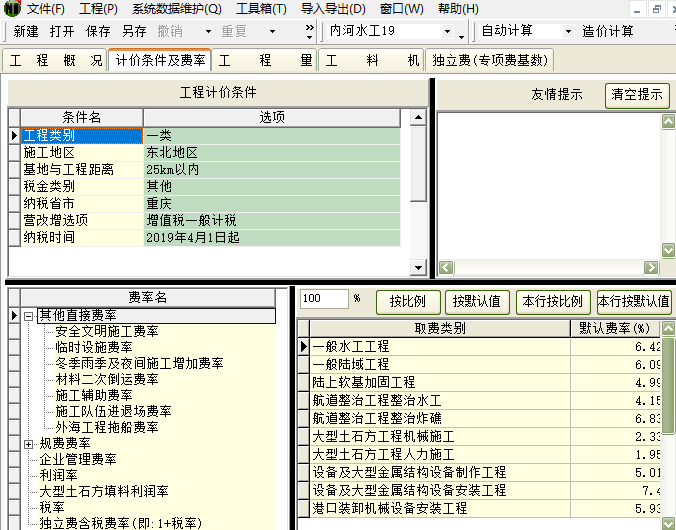Select the 东北地区 option cell
This screenshot has height=530, width=676.
(x=272, y=152)
